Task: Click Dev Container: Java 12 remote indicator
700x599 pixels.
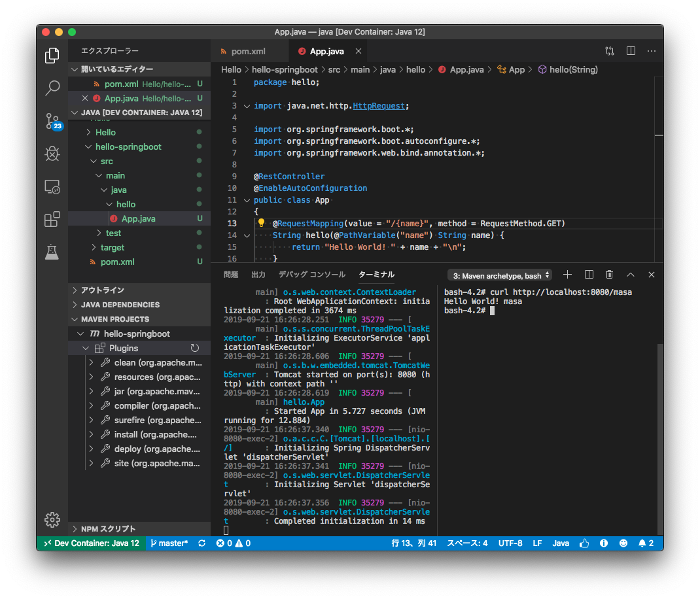Action: coord(91,543)
